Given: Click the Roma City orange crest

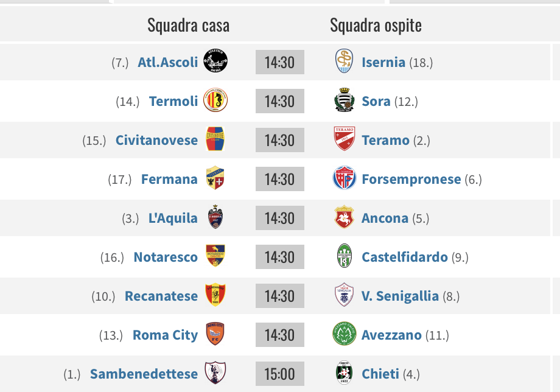Looking at the screenshot, I should pyautogui.click(x=215, y=334).
